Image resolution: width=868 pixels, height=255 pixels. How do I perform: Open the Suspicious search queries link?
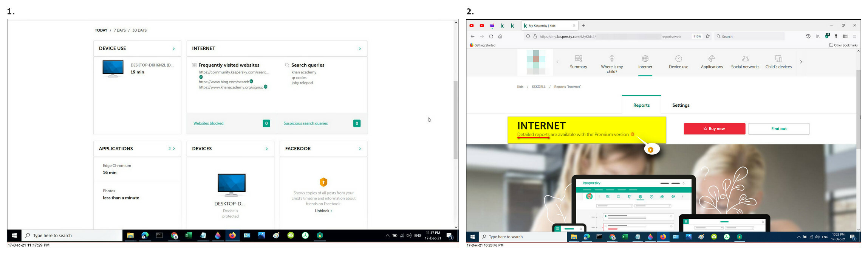tap(305, 123)
